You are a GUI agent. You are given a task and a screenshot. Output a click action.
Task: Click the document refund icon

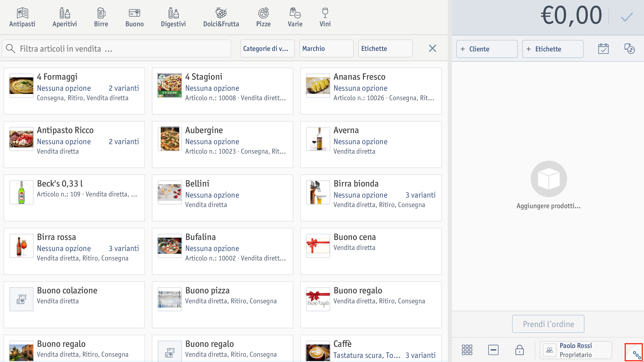click(629, 49)
